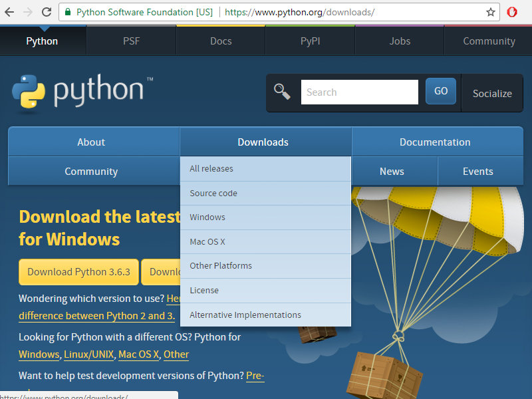Click the magnifying glass search icon
532x399 pixels.
282,92
